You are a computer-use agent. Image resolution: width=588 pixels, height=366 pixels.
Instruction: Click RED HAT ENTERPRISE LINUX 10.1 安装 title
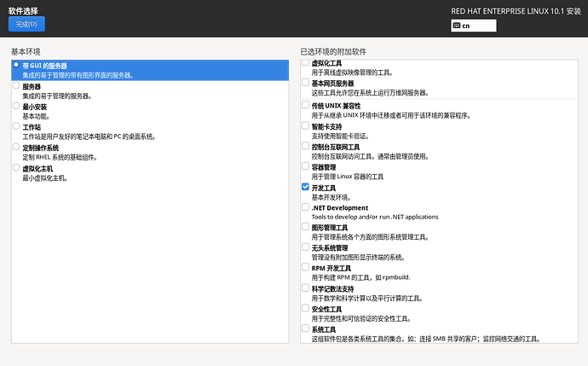tap(516, 11)
